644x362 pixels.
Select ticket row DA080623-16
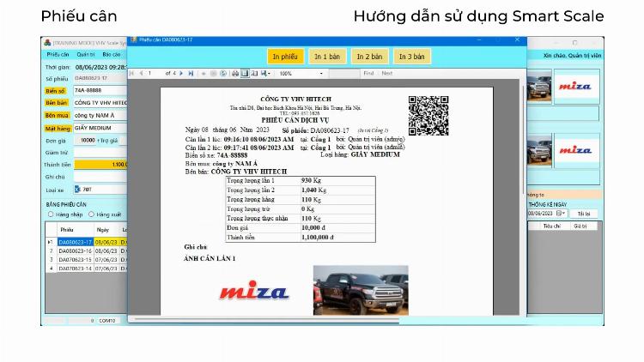point(86,250)
